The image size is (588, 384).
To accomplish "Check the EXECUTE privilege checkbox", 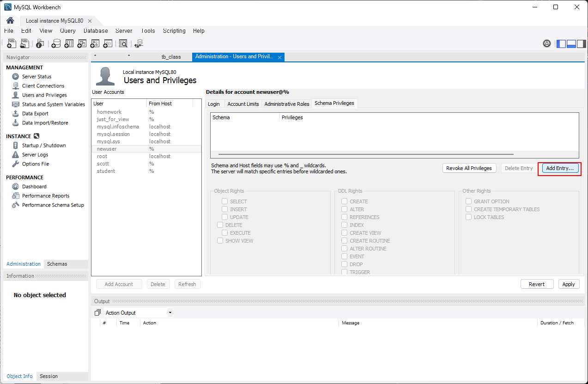I will coord(225,233).
